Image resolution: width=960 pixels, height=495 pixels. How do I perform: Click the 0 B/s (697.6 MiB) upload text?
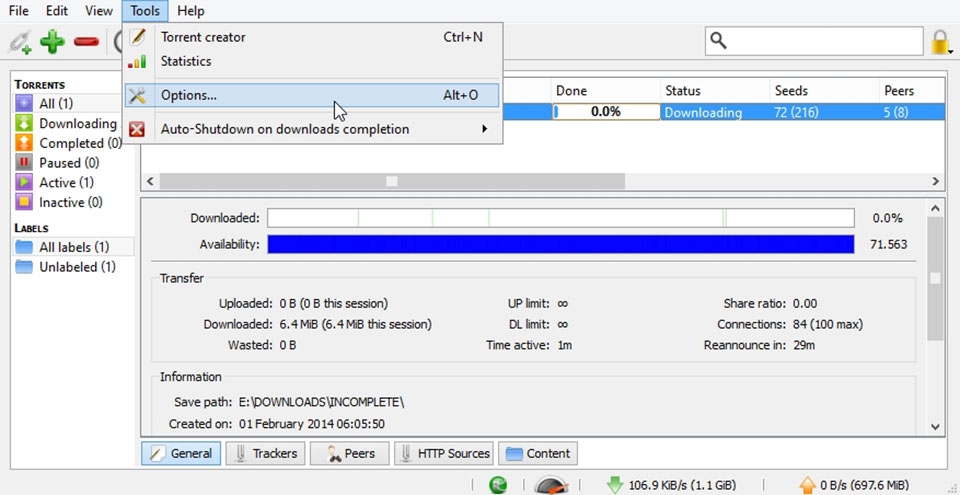864,485
